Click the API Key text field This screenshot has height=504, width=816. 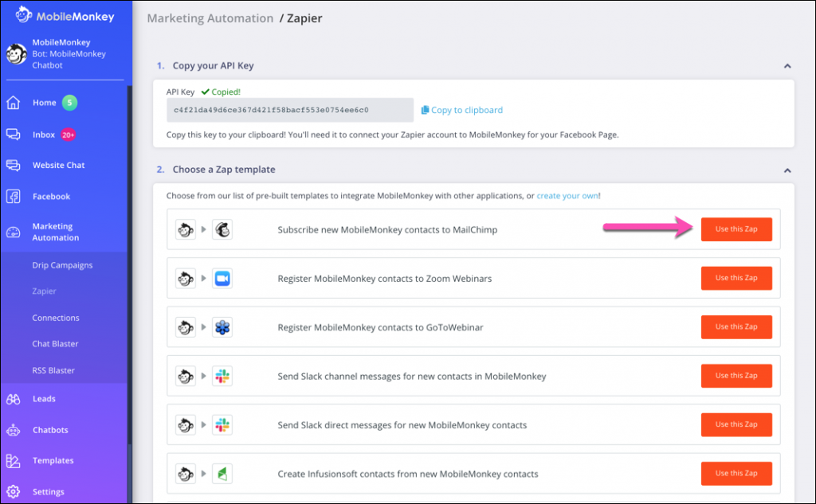(x=290, y=110)
